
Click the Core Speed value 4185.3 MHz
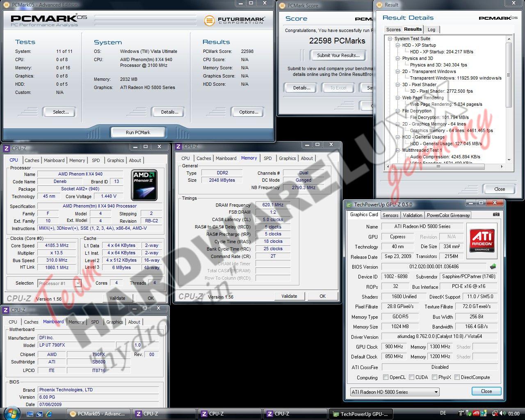point(57,246)
